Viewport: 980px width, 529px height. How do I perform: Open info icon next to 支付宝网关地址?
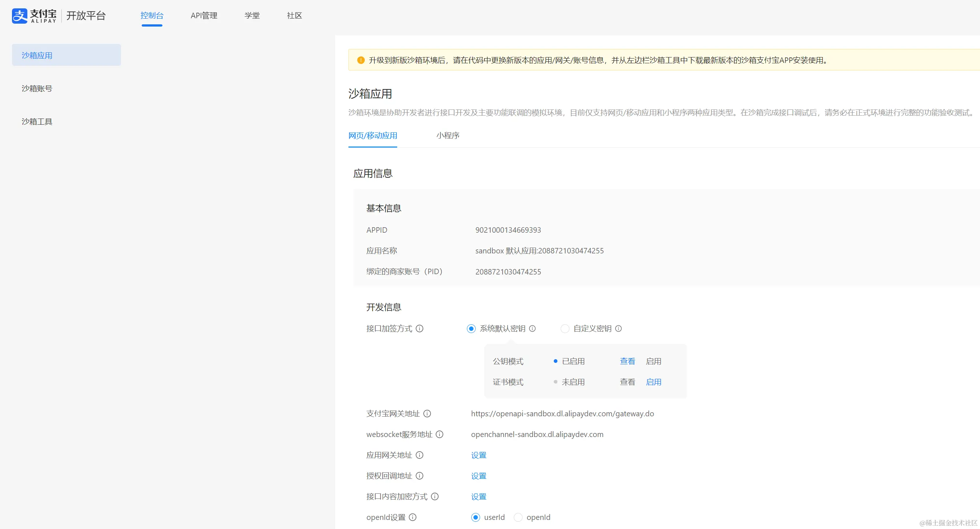click(427, 414)
